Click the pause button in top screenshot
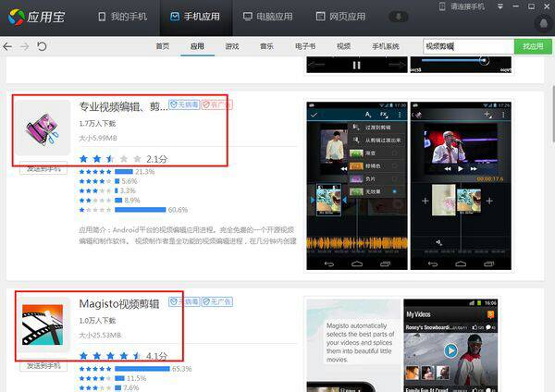 coord(356,66)
